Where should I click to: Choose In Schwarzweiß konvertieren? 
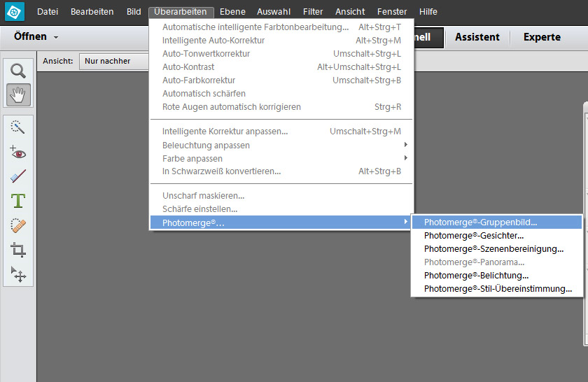281,171
